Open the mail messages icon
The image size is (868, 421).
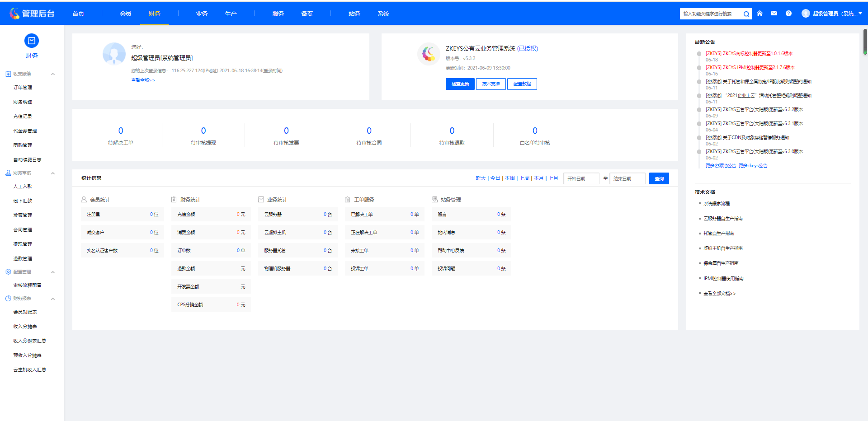point(774,14)
